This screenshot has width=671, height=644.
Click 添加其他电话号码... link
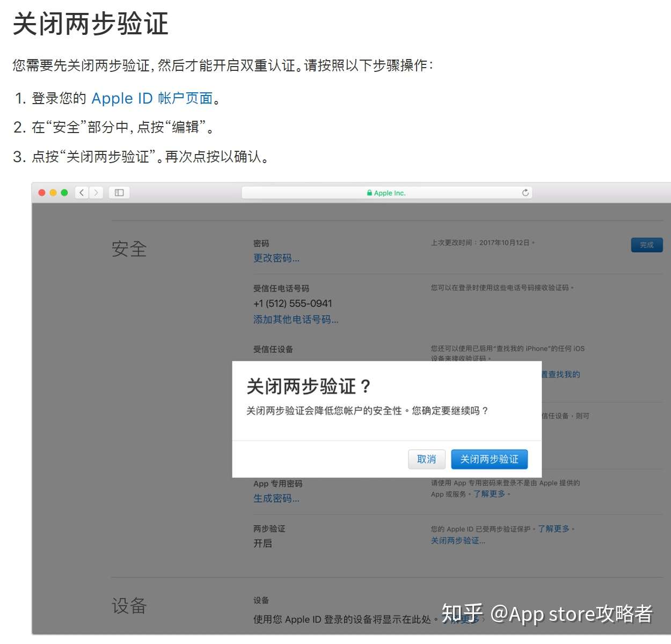pos(296,319)
